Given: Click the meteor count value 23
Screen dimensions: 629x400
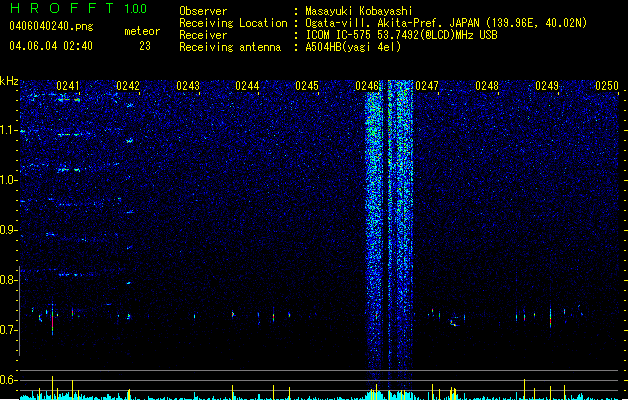Looking at the screenshot, I should tap(145, 46).
